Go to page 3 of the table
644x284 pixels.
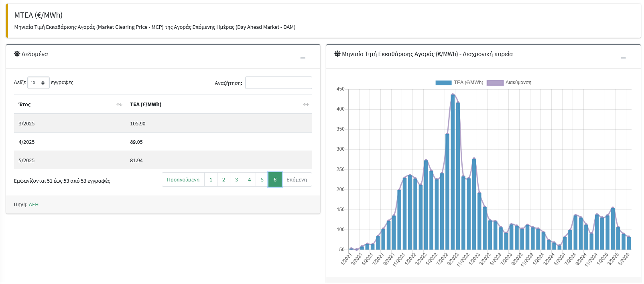(236, 180)
